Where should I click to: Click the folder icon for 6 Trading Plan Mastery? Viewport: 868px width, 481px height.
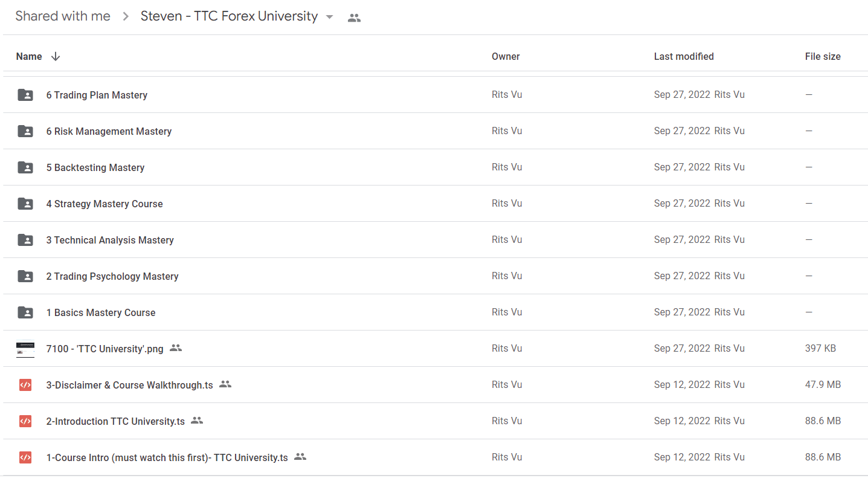pyautogui.click(x=25, y=95)
